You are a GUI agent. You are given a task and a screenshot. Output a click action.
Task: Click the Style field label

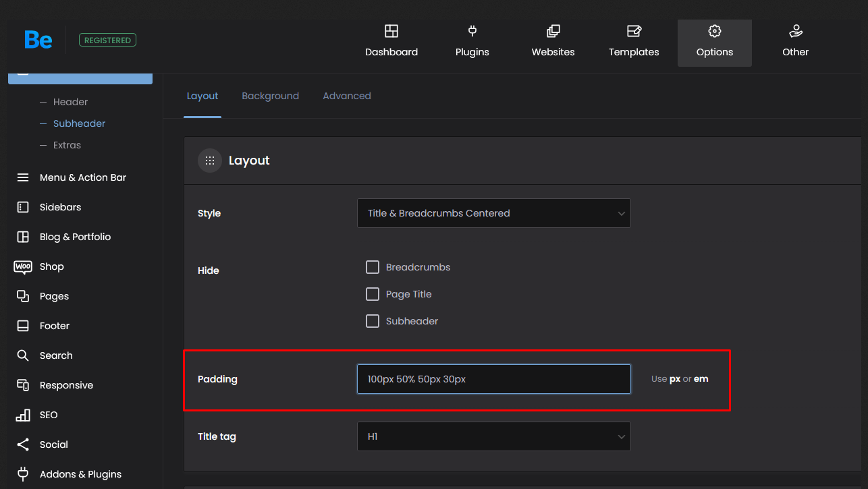pos(209,213)
